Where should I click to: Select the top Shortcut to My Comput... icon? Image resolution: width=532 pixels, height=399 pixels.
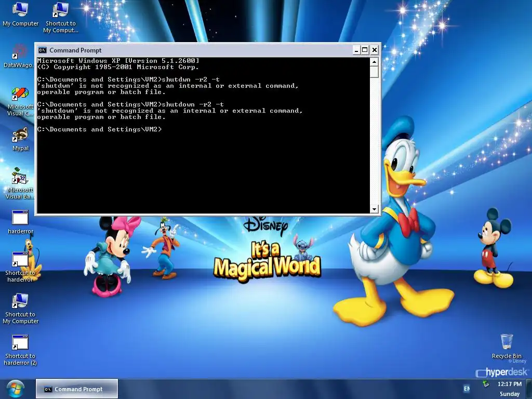[60, 18]
